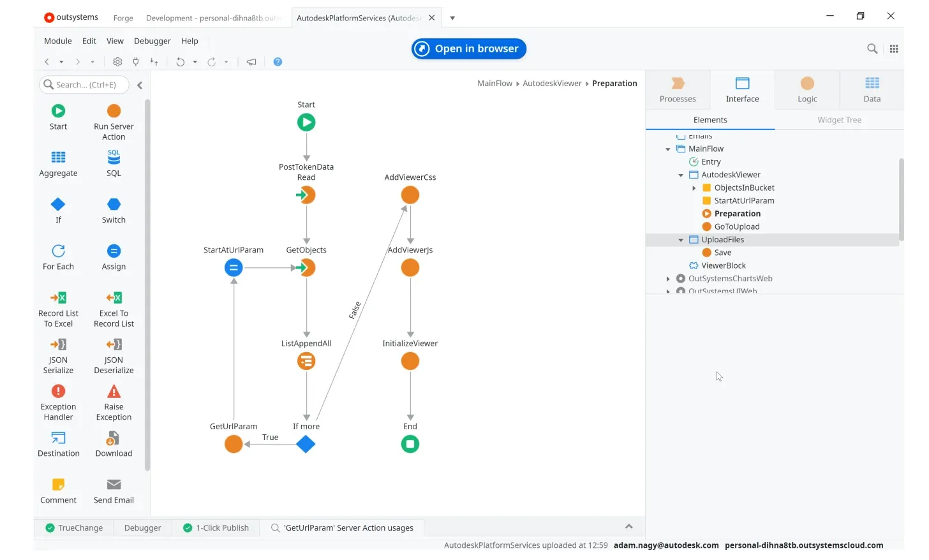
Task: Click the End node on canvas
Action: point(410,444)
